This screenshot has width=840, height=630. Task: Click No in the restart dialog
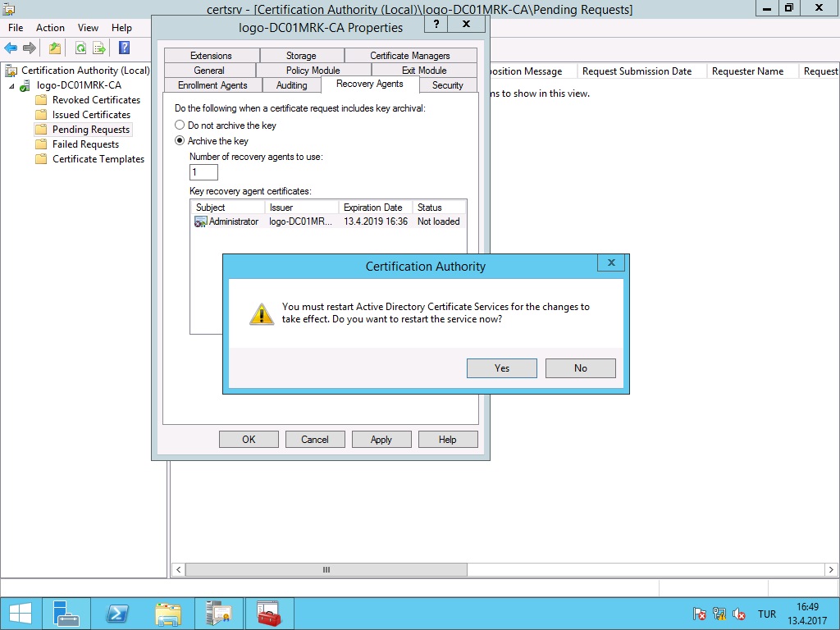(581, 368)
